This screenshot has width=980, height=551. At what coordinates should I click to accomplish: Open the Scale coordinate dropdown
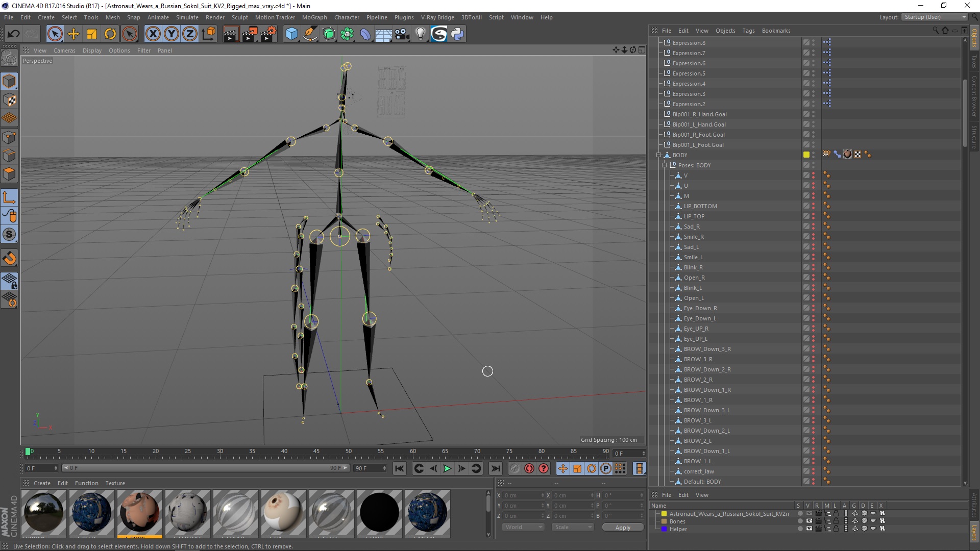tap(573, 527)
